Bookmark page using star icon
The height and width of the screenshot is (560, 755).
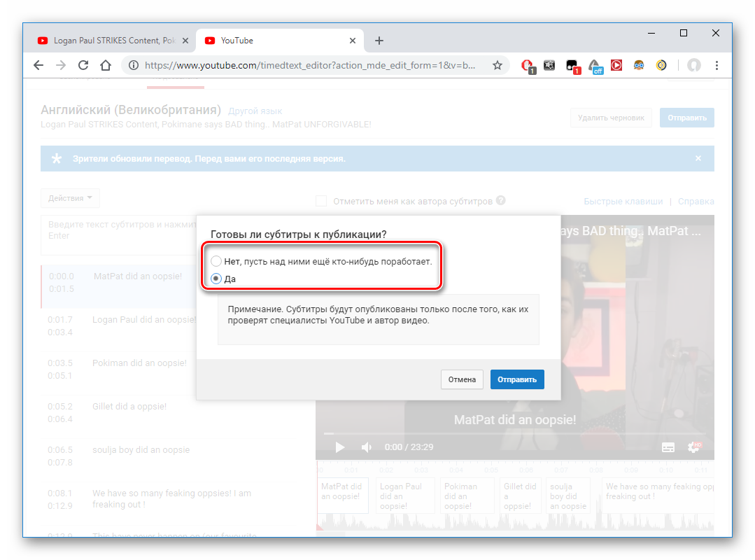(x=498, y=65)
